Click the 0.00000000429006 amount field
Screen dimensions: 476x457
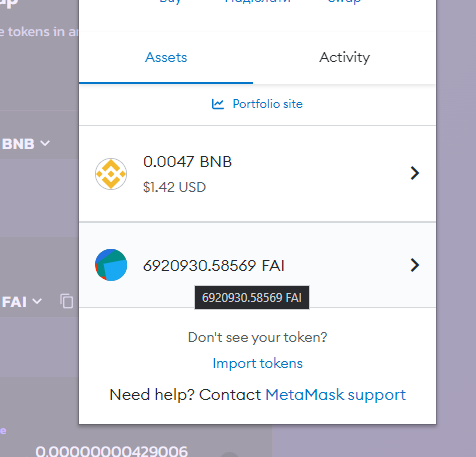point(112,451)
